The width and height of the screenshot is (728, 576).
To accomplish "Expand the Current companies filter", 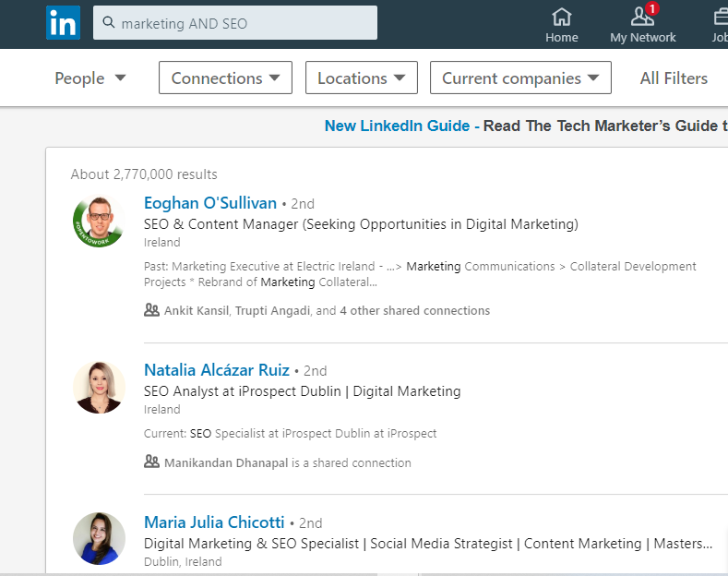I will (520, 78).
